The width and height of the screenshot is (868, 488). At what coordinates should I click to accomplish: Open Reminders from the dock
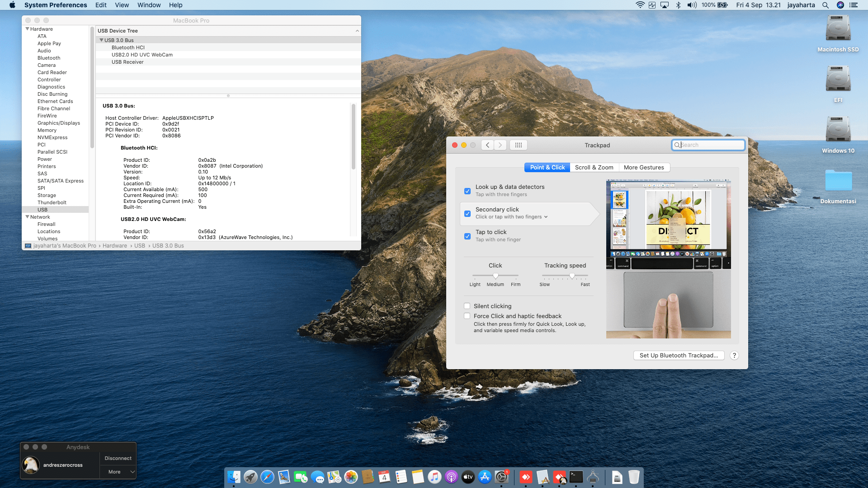[x=401, y=477]
